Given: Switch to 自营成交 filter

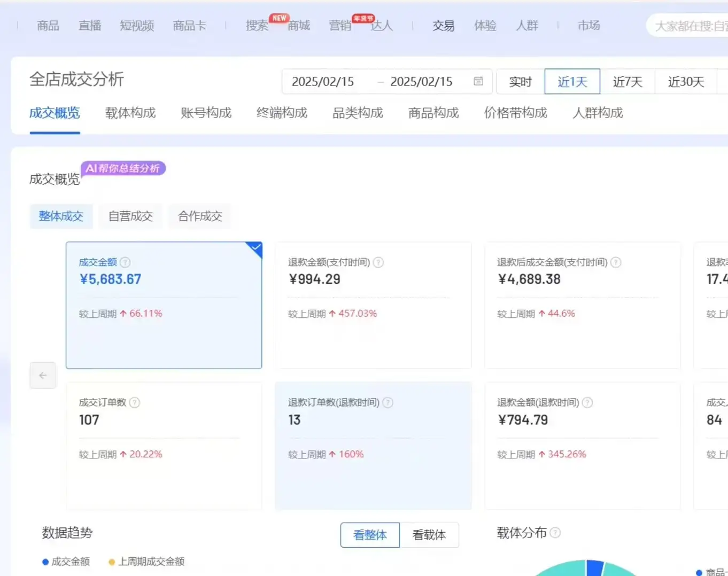Looking at the screenshot, I should click(130, 216).
